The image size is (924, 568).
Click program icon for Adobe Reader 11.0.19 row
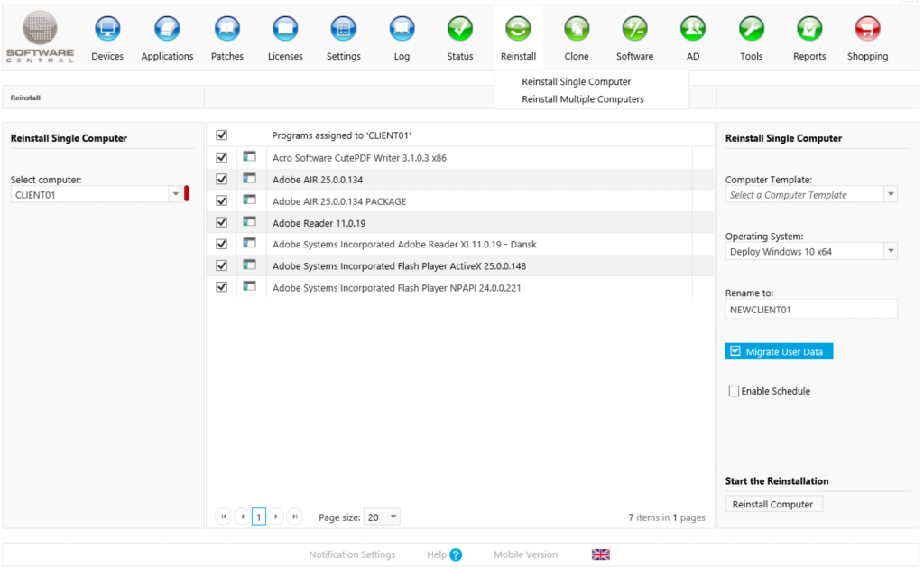[249, 222]
